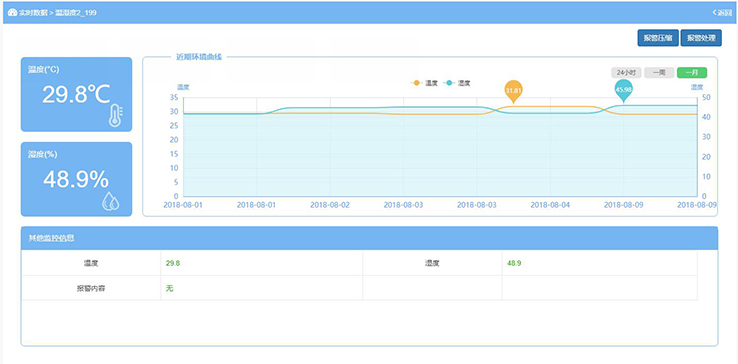Click the thermometer icon on temperature card

click(x=115, y=116)
